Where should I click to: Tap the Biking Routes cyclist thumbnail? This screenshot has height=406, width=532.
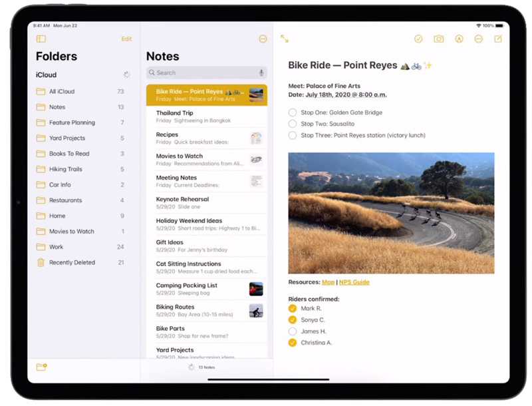256,311
